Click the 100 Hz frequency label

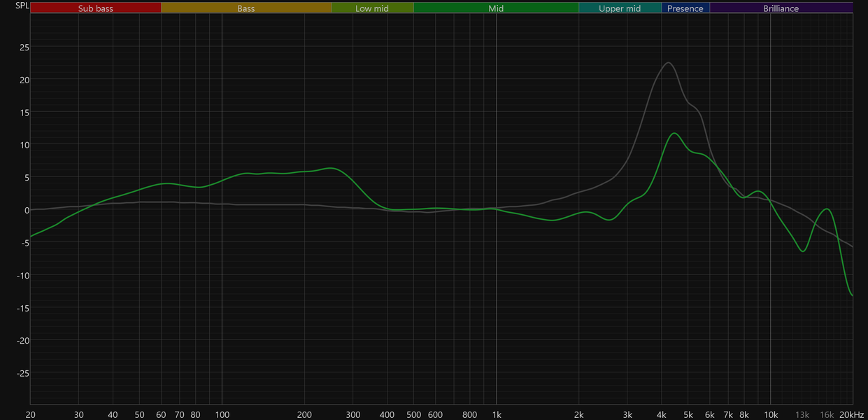coord(222,414)
